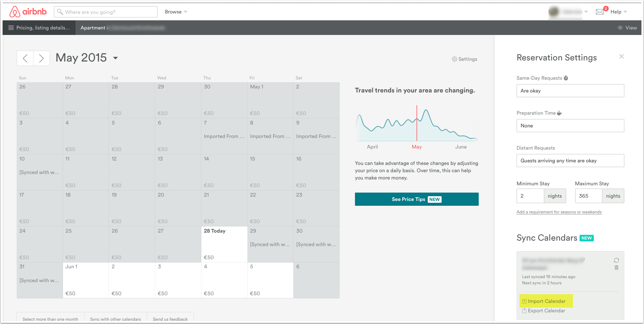Viewport: 644px width, 324px height.
Task: Close the Reservation Settings panel
Action: pos(621,56)
